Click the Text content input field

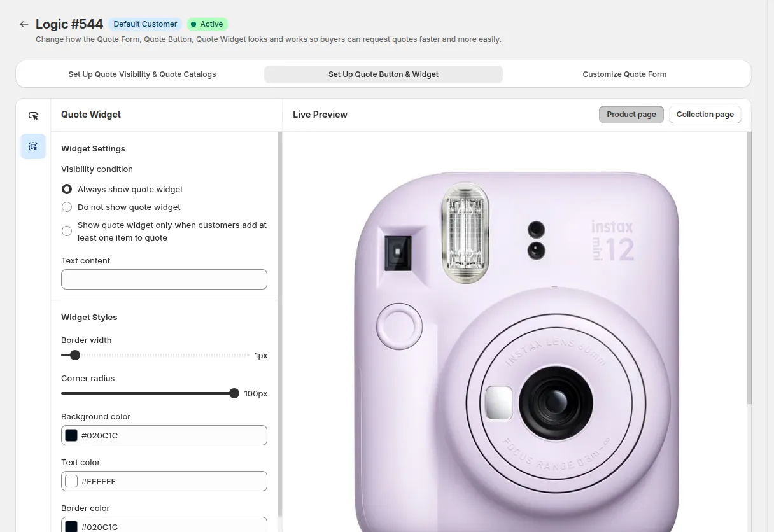click(x=164, y=279)
